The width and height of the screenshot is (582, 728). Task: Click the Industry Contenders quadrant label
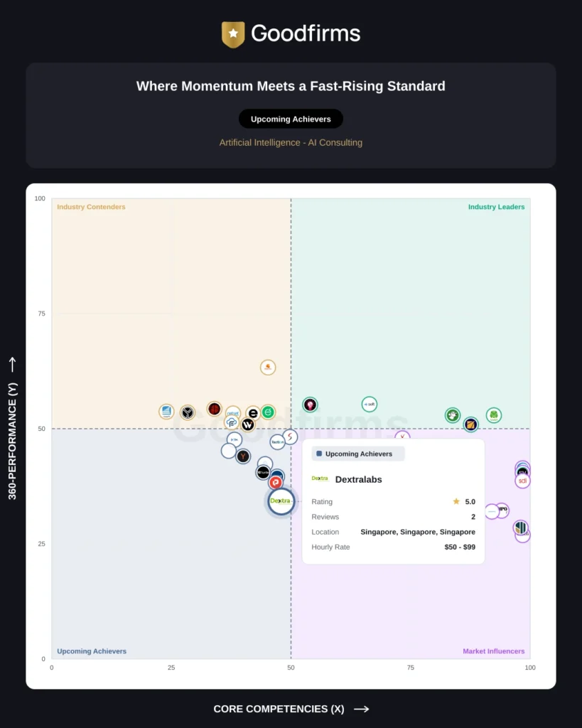(91, 207)
